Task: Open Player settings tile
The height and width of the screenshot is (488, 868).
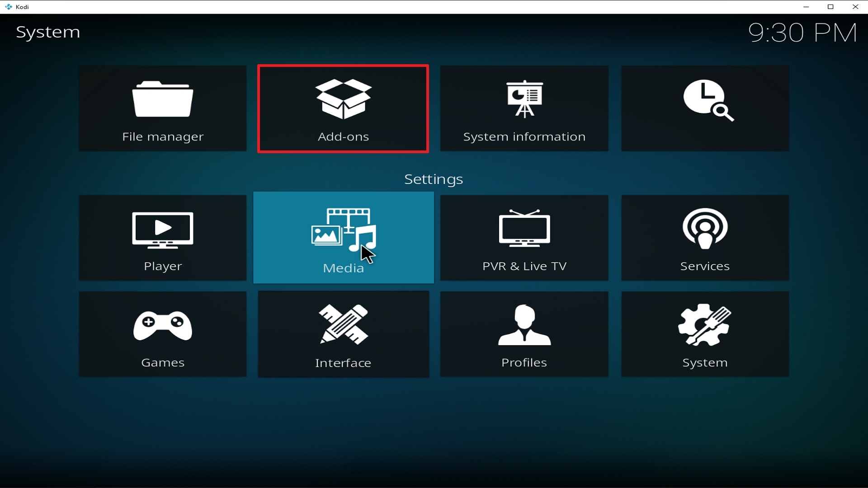Action: 163,238
